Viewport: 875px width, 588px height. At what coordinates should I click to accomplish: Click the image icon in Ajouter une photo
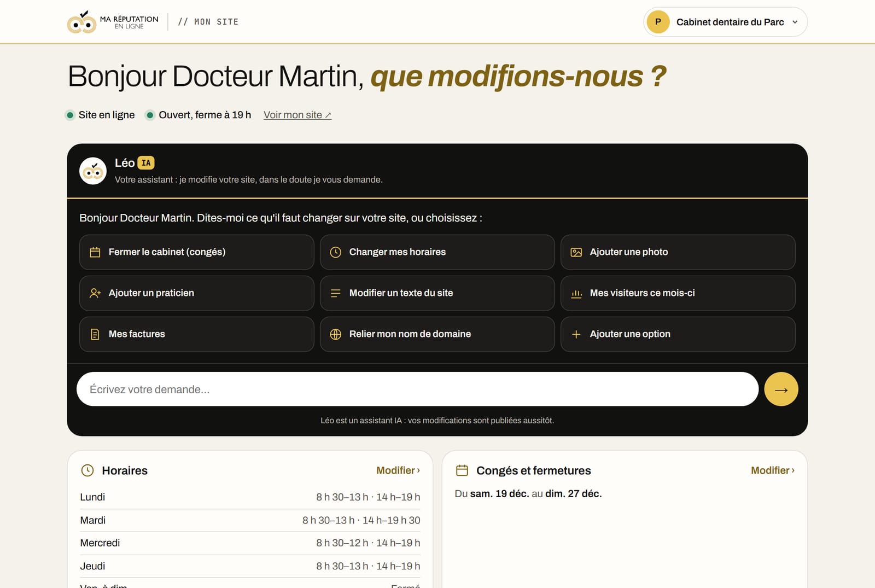point(576,252)
